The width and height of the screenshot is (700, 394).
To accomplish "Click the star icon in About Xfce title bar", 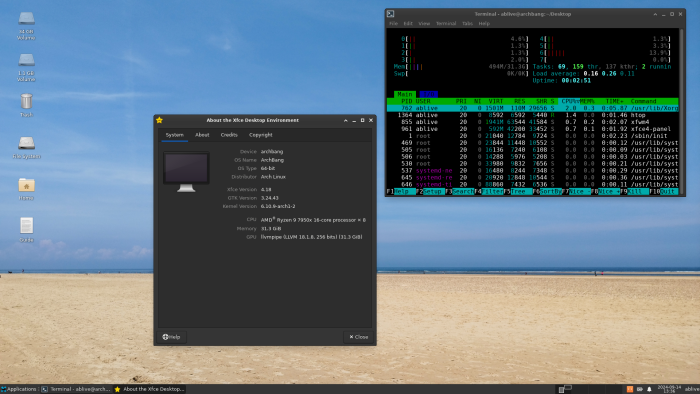I will coord(159,120).
